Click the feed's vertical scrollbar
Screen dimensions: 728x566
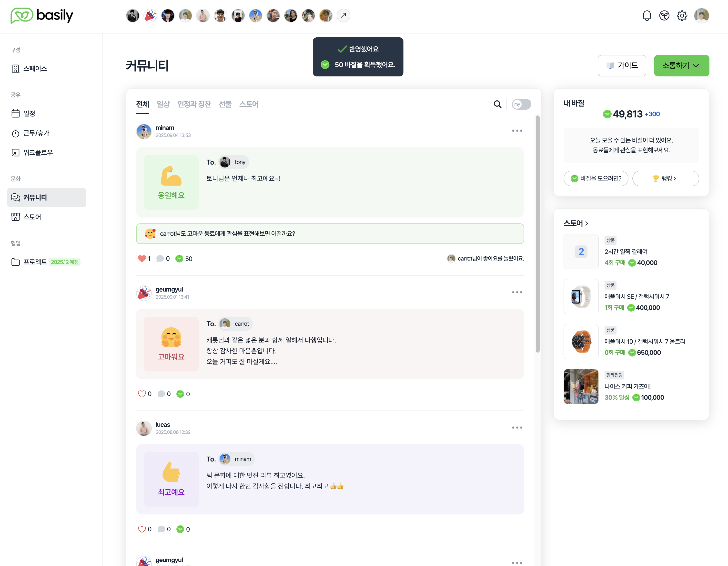pyautogui.click(x=537, y=233)
